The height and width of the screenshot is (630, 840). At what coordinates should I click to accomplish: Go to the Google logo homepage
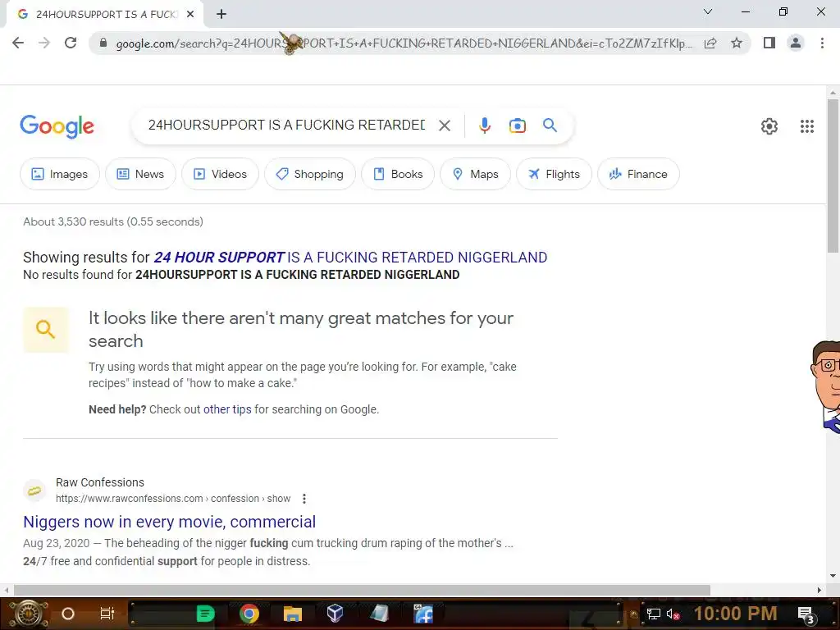57,126
